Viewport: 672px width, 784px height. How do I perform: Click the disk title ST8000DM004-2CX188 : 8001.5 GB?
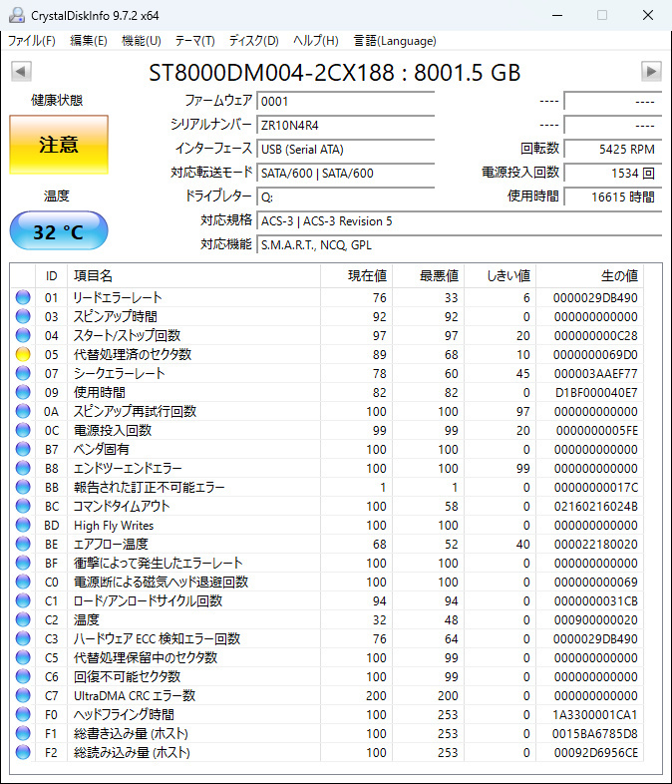pyautogui.click(x=335, y=73)
